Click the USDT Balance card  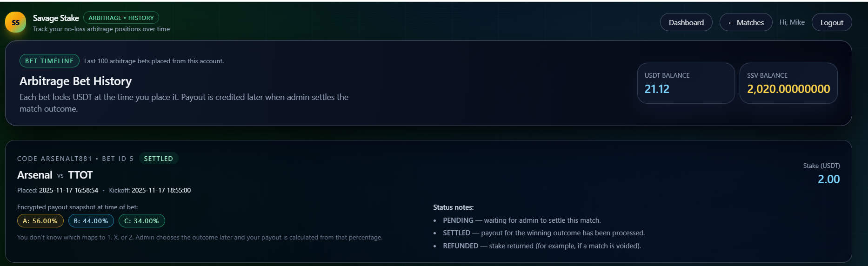(686, 83)
